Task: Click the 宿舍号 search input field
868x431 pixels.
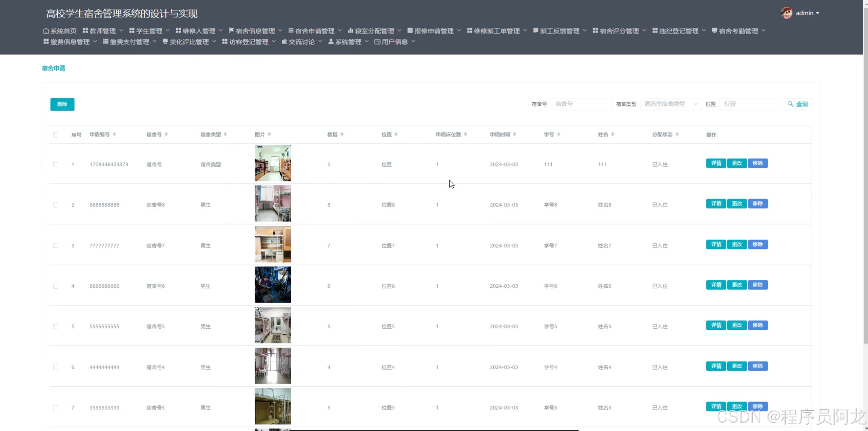Action: pyautogui.click(x=581, y=104)
